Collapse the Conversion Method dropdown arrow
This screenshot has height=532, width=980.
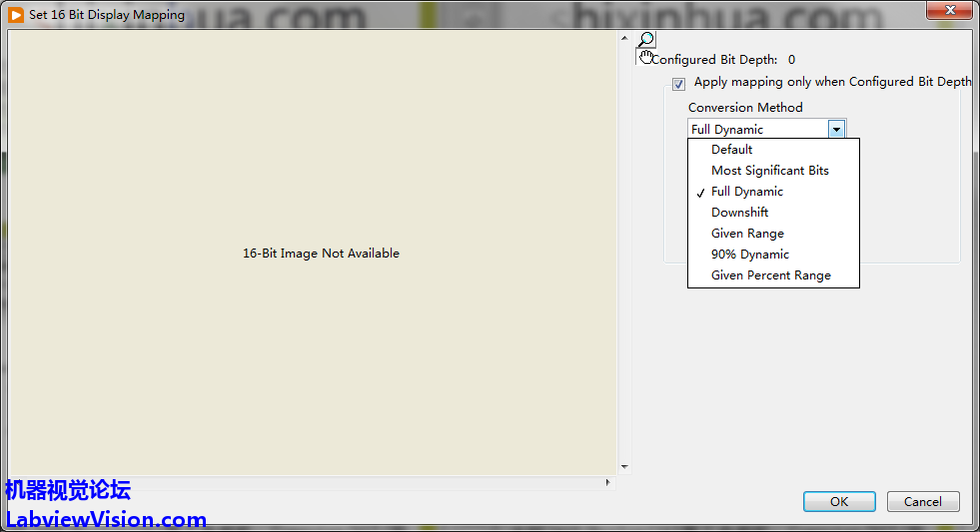837,129
